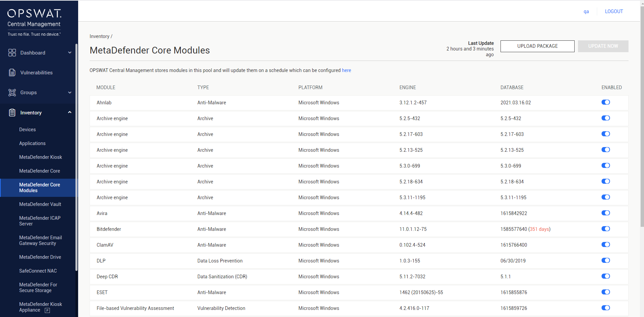
Task: Toggle Archive engine 5.3.0-699 switch
Action: (x=606, y=166)
